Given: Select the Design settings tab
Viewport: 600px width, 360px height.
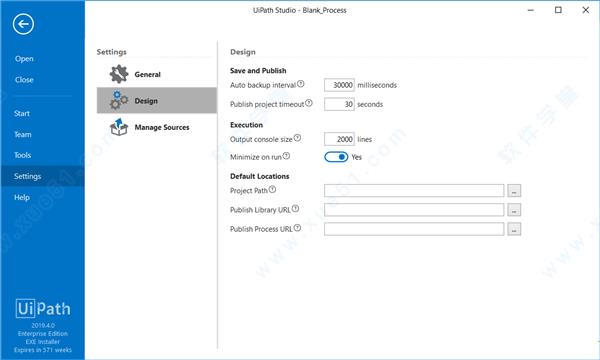Looking at the screenshot, I should coord(157,100).
